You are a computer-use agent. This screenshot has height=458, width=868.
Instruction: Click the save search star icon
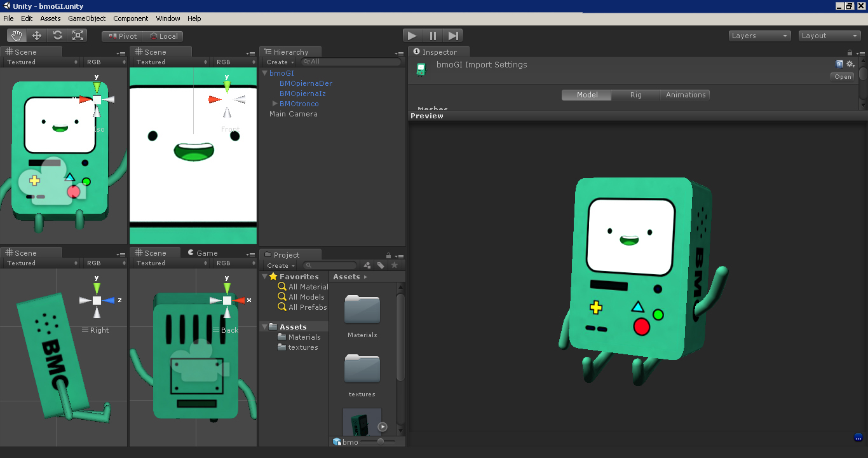pos(395,265)
